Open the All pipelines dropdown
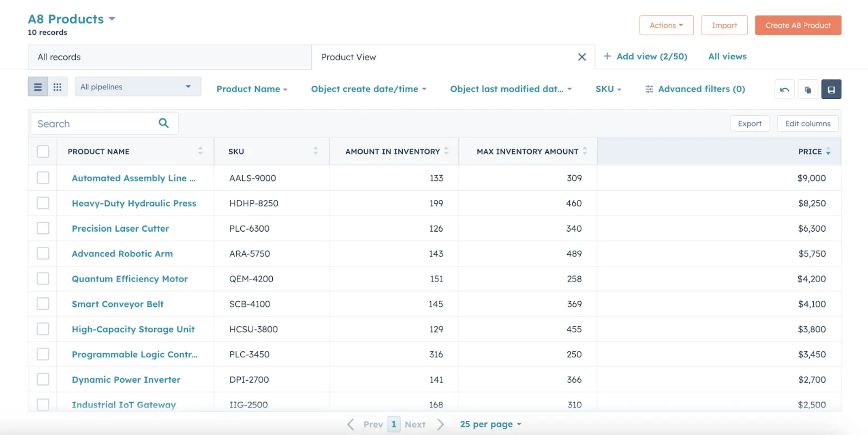 (138, 87)
